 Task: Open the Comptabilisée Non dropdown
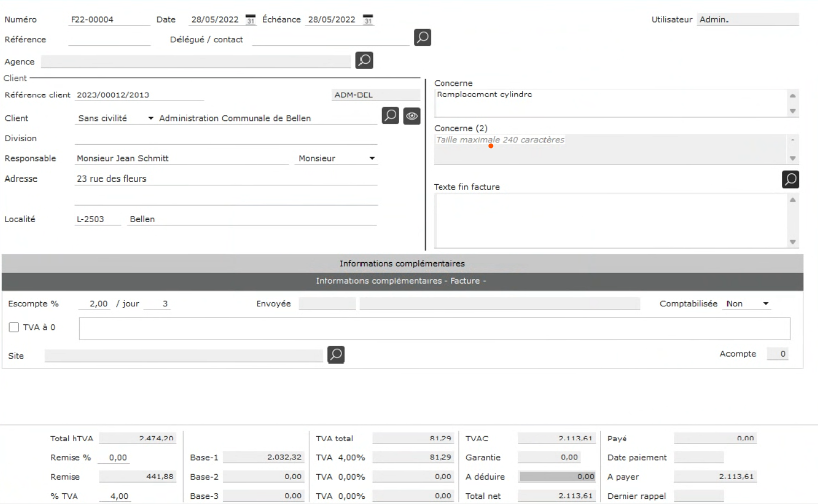tap(765, 304)
